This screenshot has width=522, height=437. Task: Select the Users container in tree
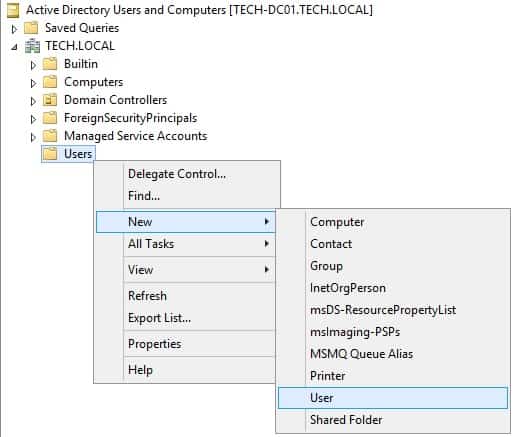pyautogui.click(x=78, y=154)
